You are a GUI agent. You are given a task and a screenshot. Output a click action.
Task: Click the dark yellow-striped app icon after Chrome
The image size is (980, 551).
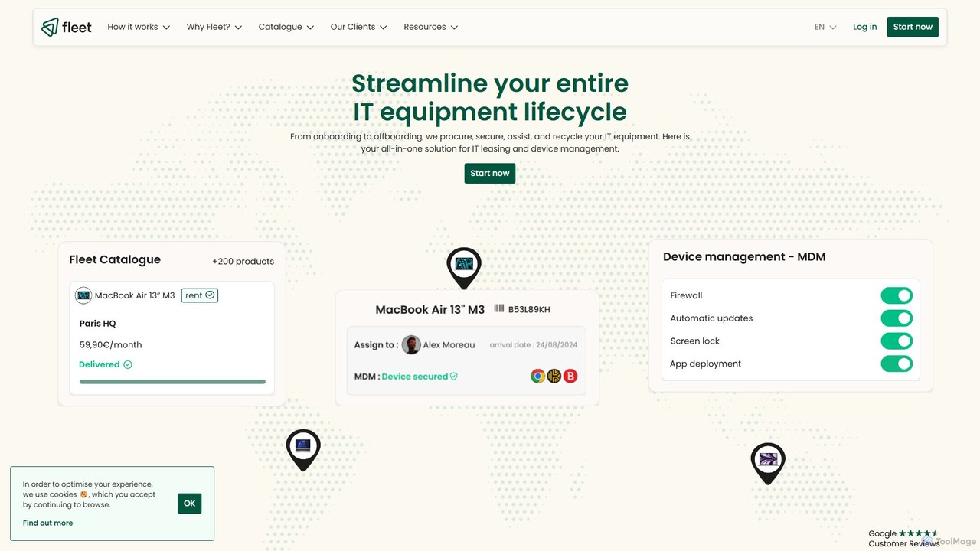click(x=554, y=376)
